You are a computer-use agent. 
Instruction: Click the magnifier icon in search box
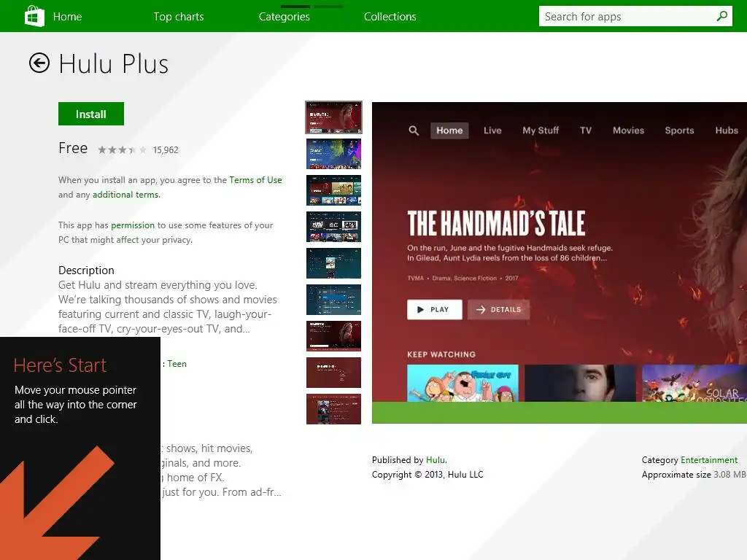[x=721, y=16]
